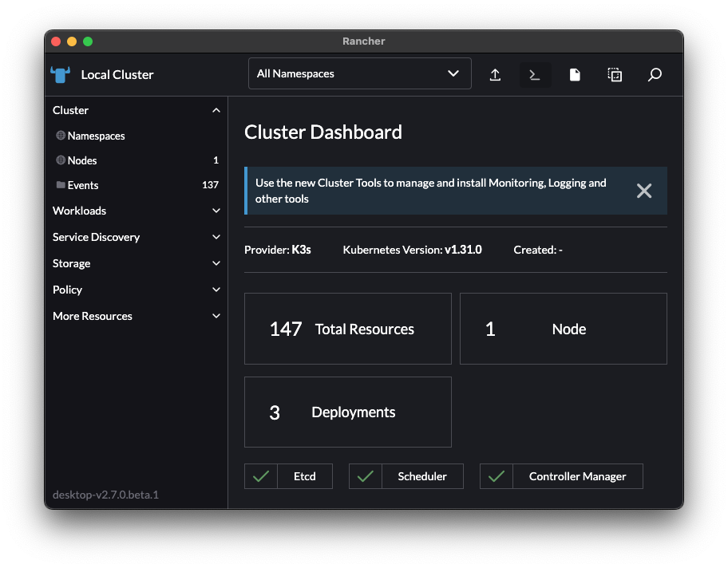This screenshot has height=568, width=728.
Task: Click the 147 Total Resources card
Action: [x=347, y=329]
